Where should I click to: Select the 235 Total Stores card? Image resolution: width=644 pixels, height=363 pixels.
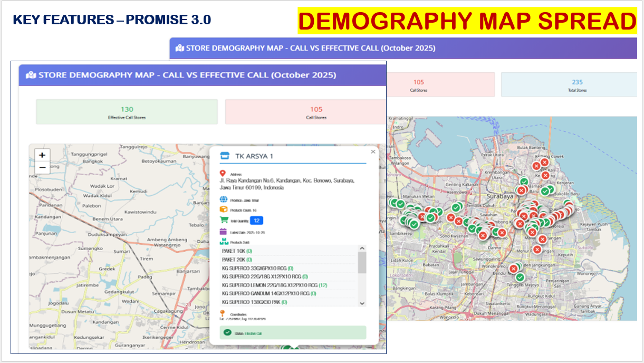tap(577, 84)
